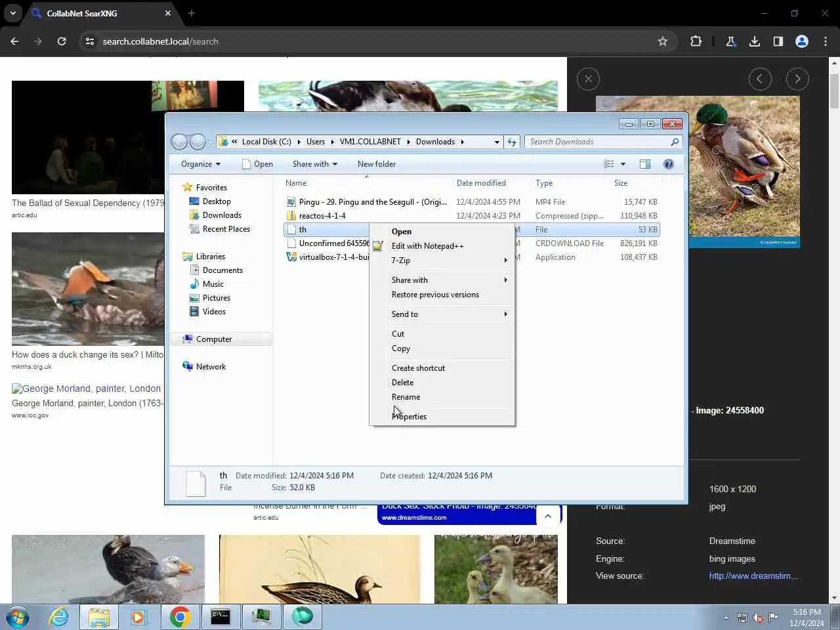The image size is (840, 630).
Task: Click Users in the breadcrumb path
Action: (x=316, y=142)
